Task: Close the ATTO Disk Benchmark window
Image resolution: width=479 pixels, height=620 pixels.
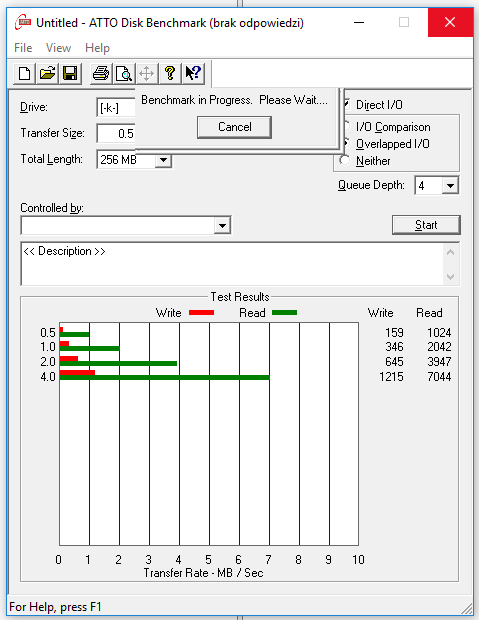Action: click(x=450, y=22)
